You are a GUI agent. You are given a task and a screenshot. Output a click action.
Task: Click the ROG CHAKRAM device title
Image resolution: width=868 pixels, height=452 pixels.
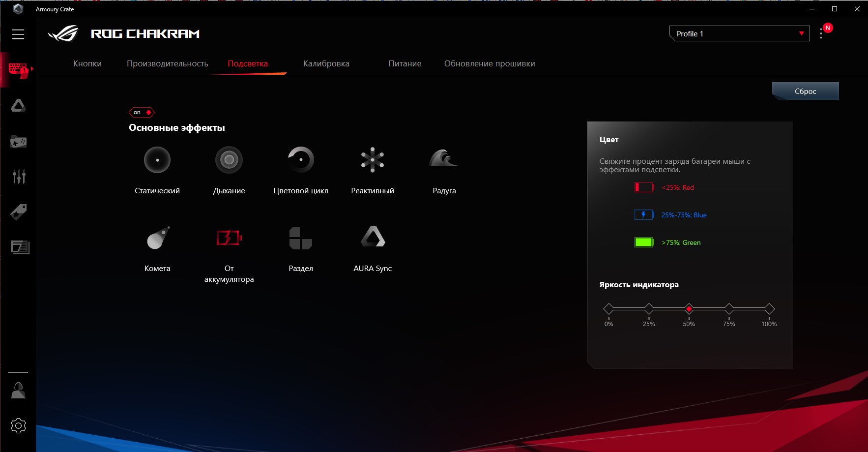tap(145, 33)
